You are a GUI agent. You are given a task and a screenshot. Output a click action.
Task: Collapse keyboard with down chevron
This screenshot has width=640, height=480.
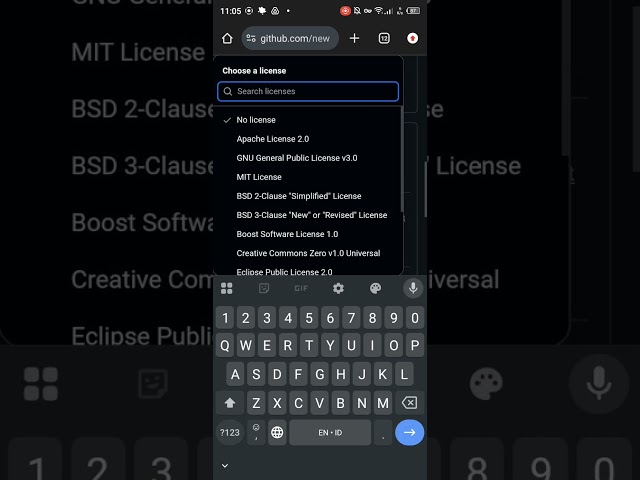pos(225,465)
